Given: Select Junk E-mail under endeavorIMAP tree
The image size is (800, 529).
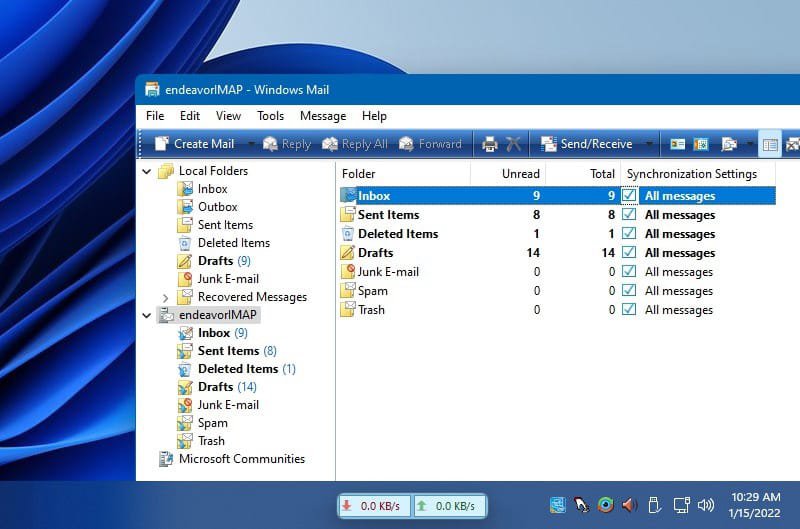Looking at the screenshot, I should 218,405.
